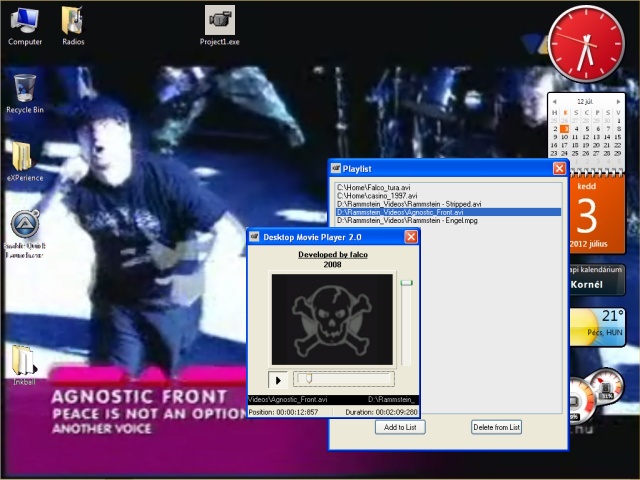Open the Inkball shortcut icon

tap(24, 365)
